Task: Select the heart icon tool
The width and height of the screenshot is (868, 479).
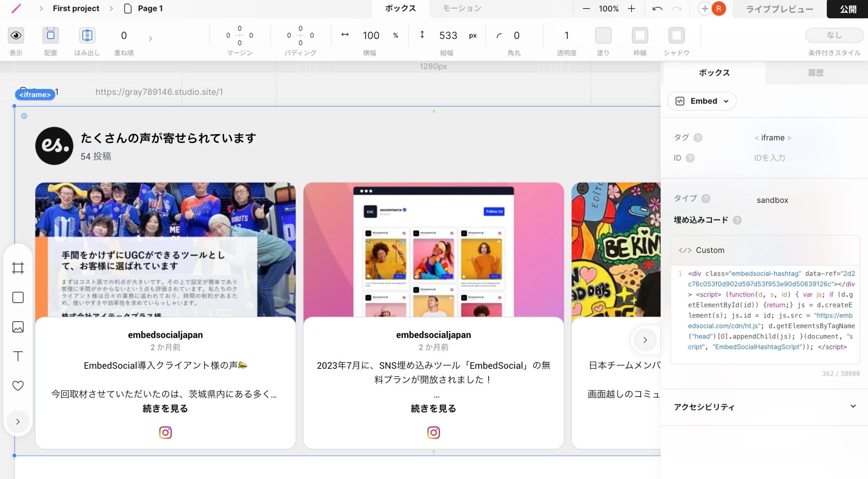Action: point(18,386)
